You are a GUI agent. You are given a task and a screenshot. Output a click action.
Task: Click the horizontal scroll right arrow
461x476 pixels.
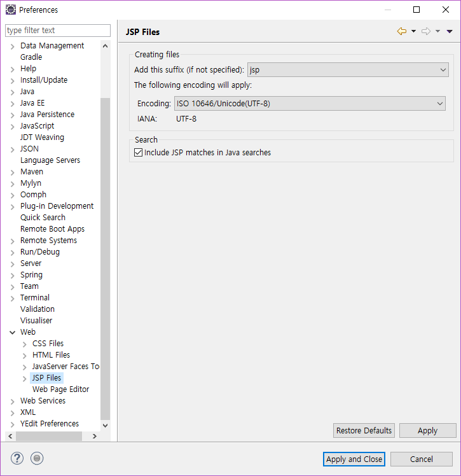(x=94, y=437)
